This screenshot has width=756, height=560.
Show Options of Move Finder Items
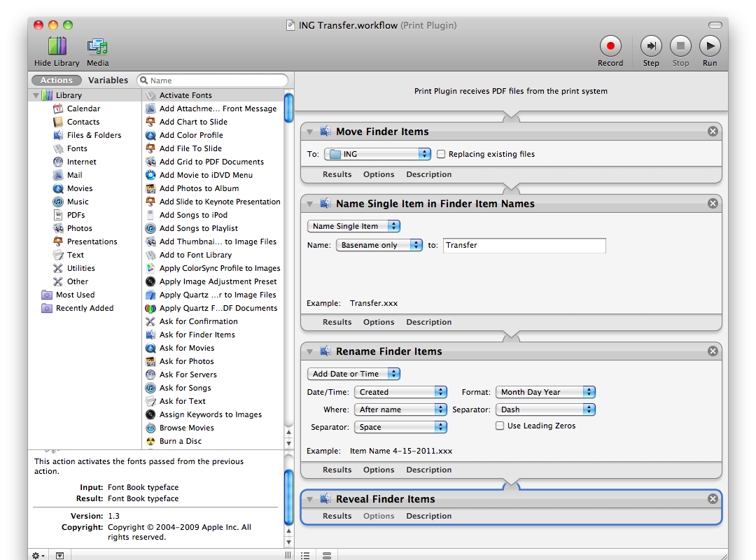[379, 174]
